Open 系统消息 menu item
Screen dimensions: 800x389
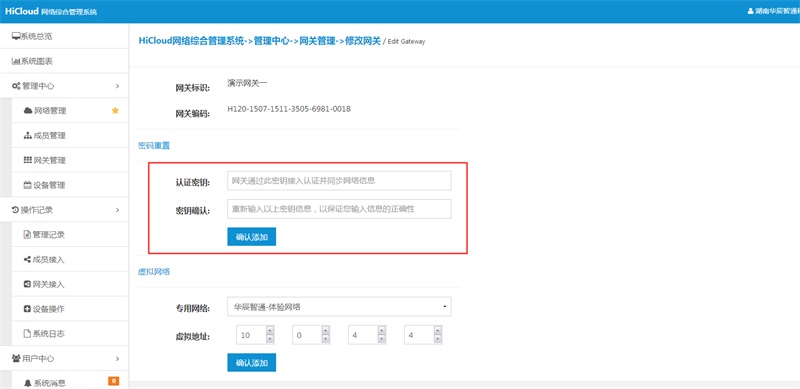pos(69,383)
